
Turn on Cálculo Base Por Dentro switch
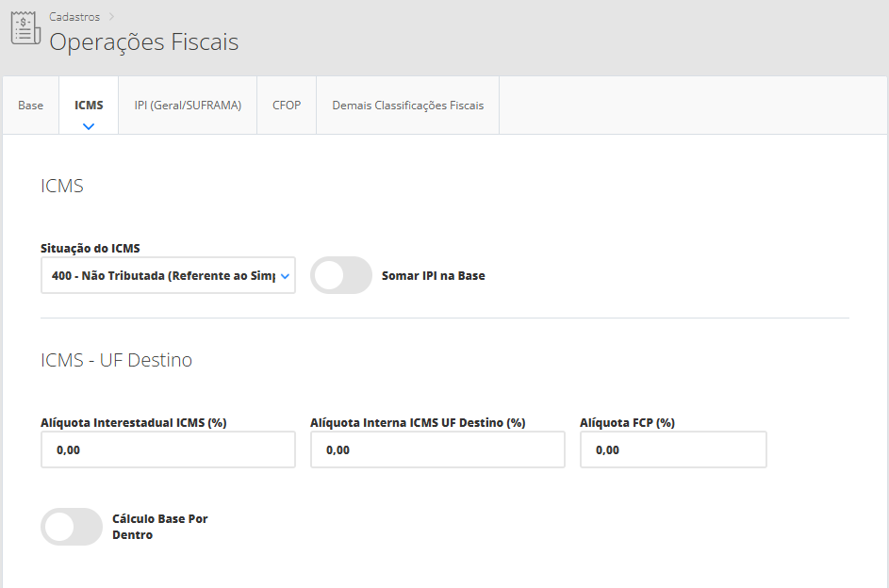tap(72, 527)
